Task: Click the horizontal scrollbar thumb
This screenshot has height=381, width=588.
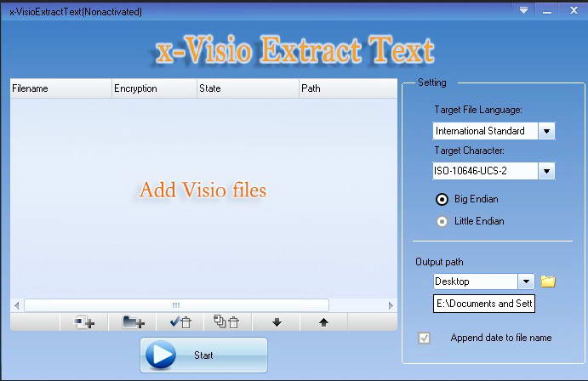Action: coord(176,305)
